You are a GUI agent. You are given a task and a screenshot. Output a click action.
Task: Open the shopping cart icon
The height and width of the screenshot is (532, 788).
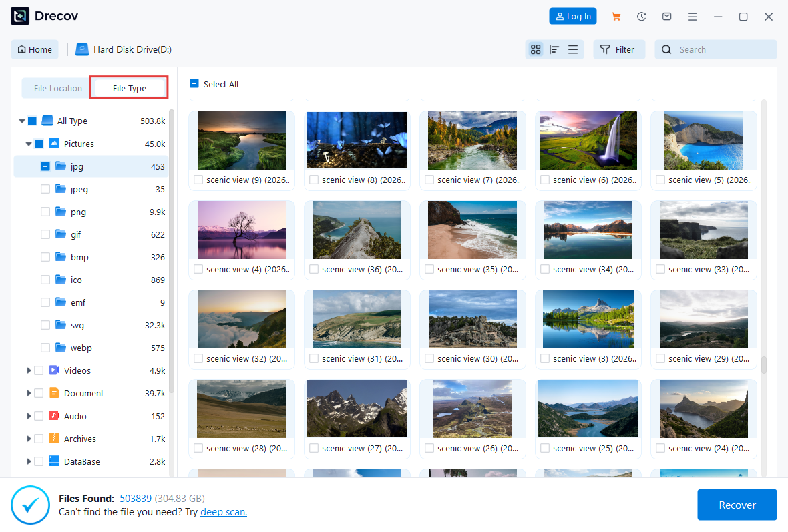(x=616, y=17)
